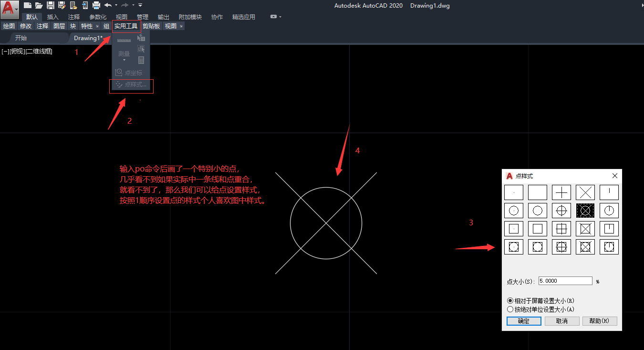The width and height of the screenshot is (644, 350).
Task: Switch to the 管理 ribbon tab
Action: [x=143, y=17]
